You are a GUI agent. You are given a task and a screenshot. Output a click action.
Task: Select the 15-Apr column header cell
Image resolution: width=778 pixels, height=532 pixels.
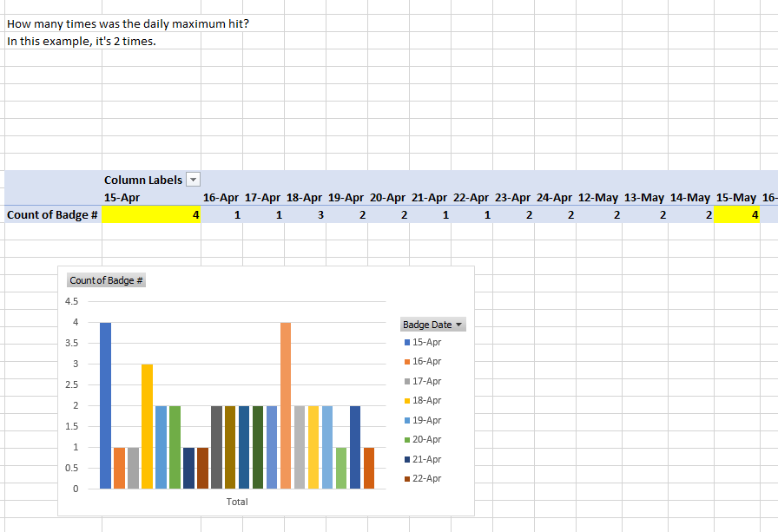[x=151, y=197]
